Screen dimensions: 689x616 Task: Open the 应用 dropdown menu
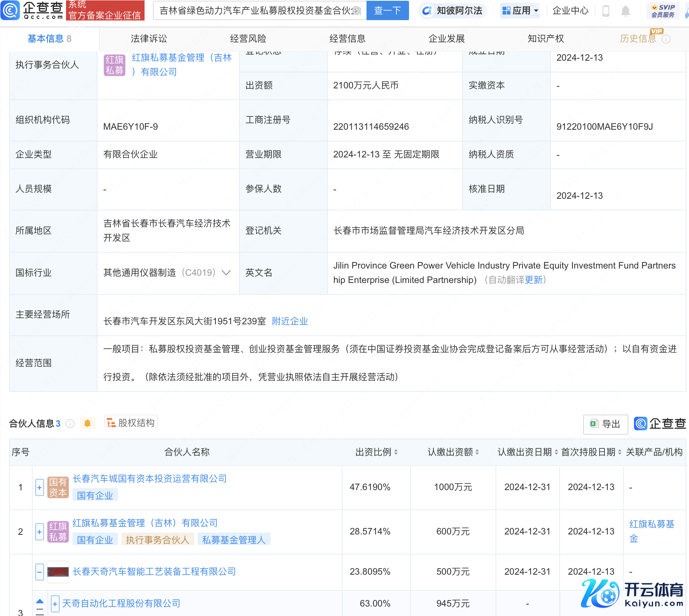520,11
